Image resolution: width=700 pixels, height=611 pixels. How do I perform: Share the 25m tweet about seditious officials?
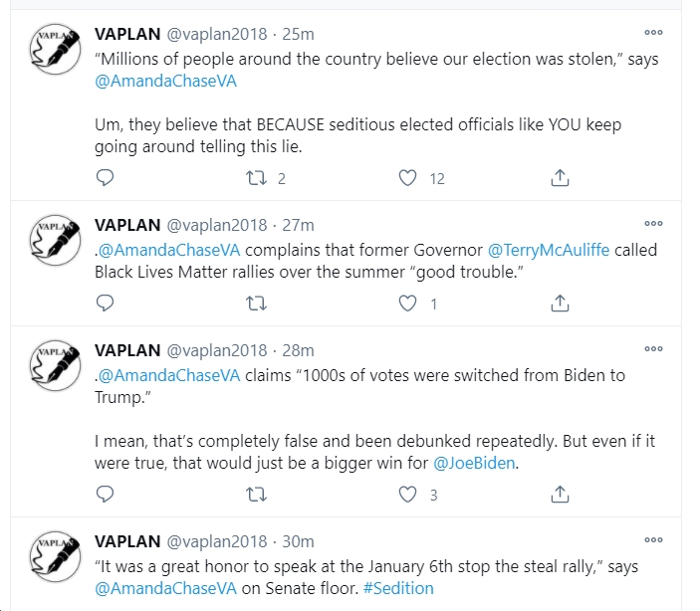[560, 178]
